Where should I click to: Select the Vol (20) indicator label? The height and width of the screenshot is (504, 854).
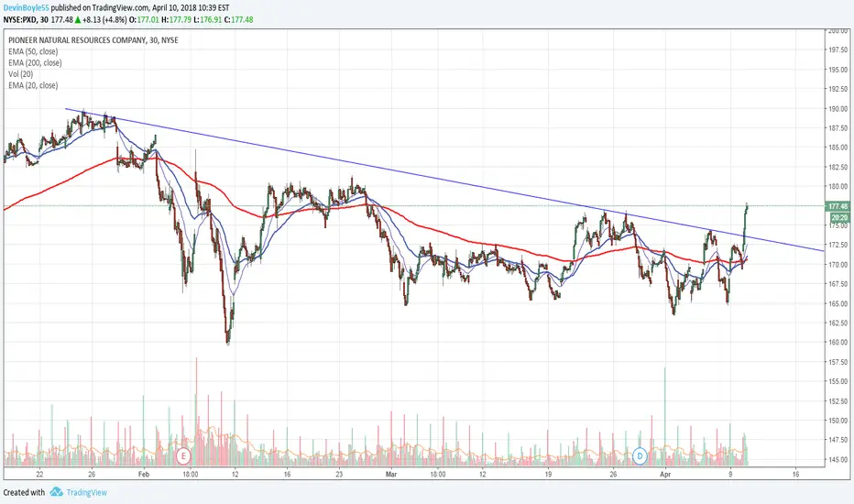pos(21,74)
